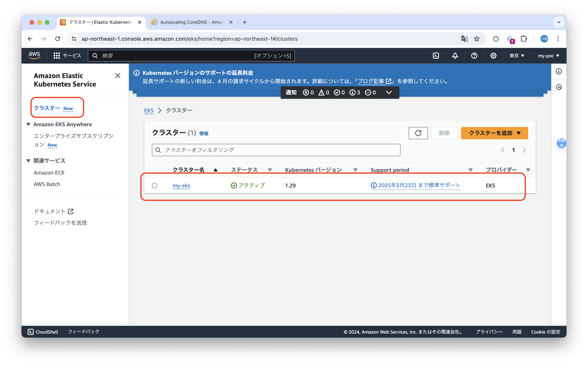The image size is (588, 366).
Task: Click Google Translate icon in address bar
Action: (464, 39)
